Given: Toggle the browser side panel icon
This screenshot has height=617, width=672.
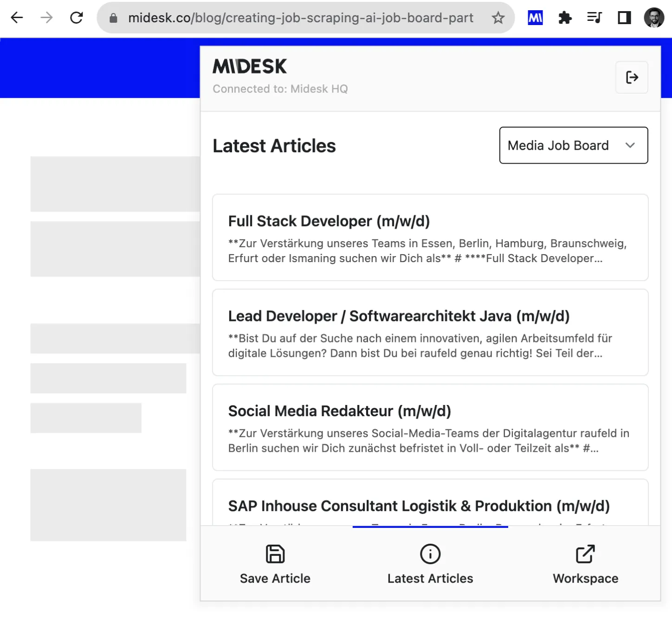Looking at the screenshot, I should tap(624, 18).
